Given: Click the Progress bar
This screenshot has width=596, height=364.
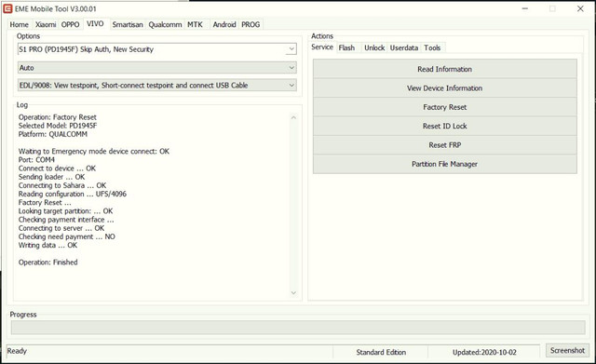Looking at the screenshot, I should [298, 328].
